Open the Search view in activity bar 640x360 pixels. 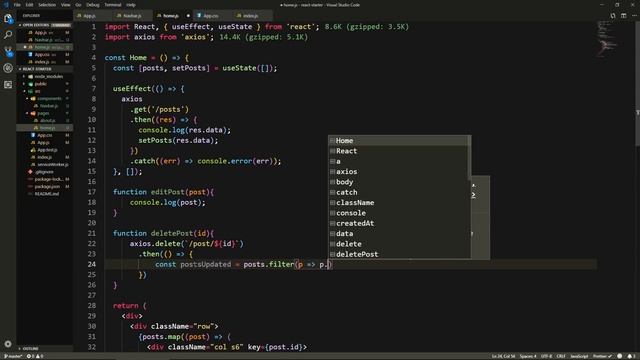[8, 35]
